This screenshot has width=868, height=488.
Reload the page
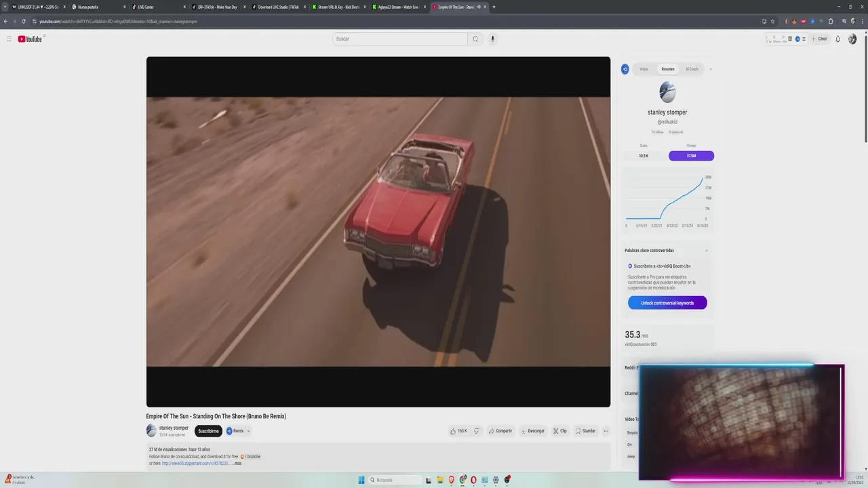tap(24, 21)
